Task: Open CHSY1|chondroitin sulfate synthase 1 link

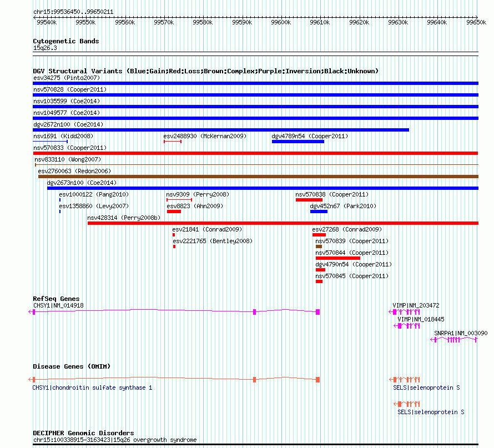Action: (92, 387)
